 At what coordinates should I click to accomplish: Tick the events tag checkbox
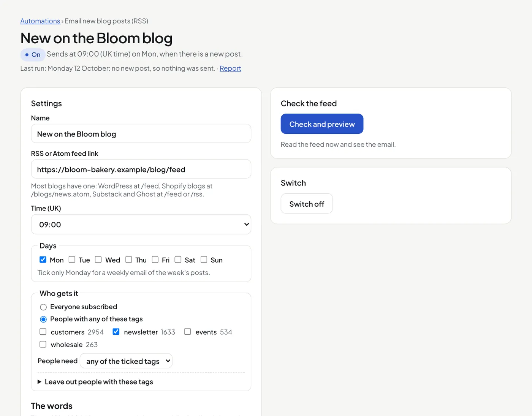point(188,332)
